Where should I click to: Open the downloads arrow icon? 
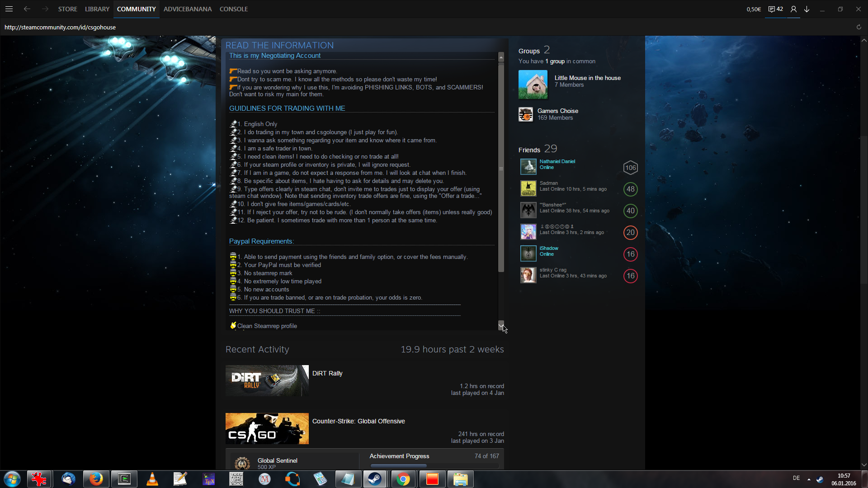coord(807,9)
